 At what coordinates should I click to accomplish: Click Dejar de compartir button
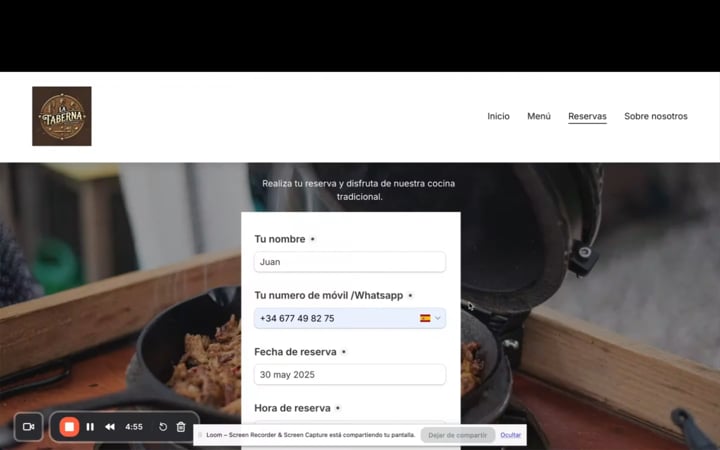tap(457, 435)
